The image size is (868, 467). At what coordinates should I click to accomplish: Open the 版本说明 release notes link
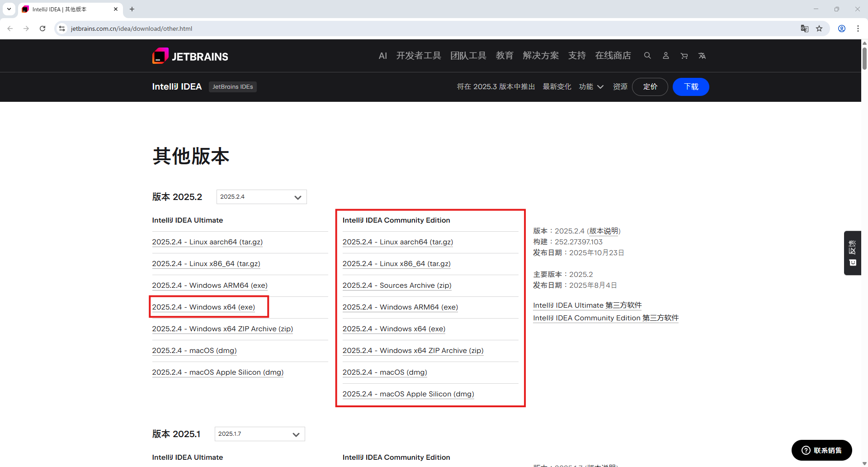coord(604,231)
